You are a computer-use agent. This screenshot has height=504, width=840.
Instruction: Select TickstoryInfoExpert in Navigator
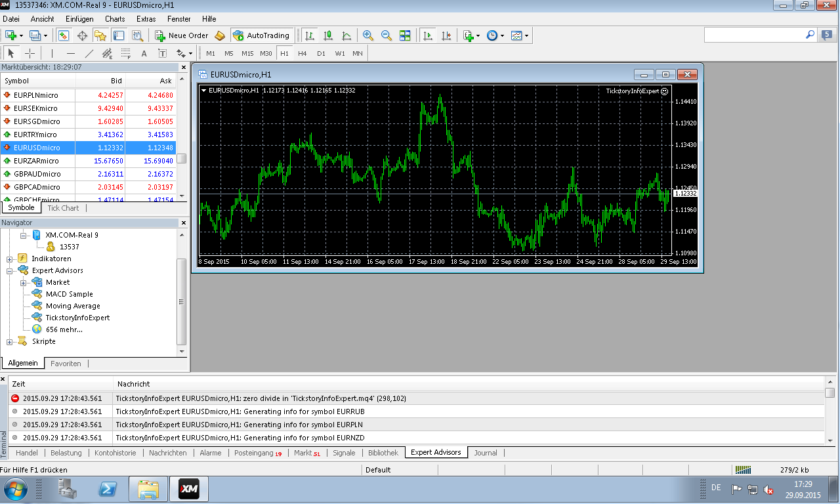pos(77,318)
